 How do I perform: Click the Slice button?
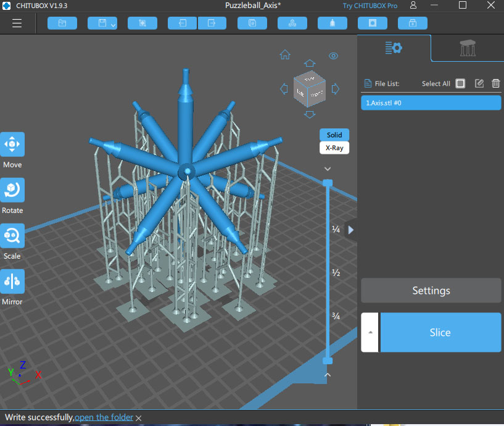tap(440, 332)
